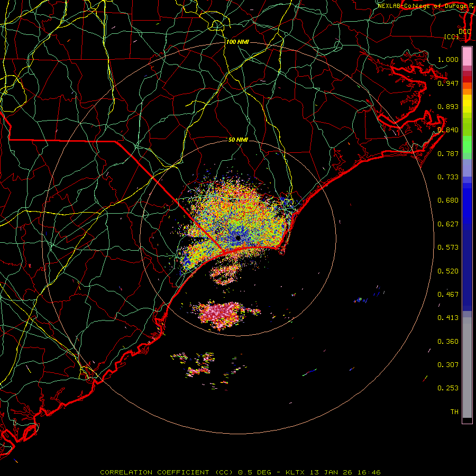
Task: Click the 13 JAN 26 16:46 timestamp
Action: (x=345, y=472)
